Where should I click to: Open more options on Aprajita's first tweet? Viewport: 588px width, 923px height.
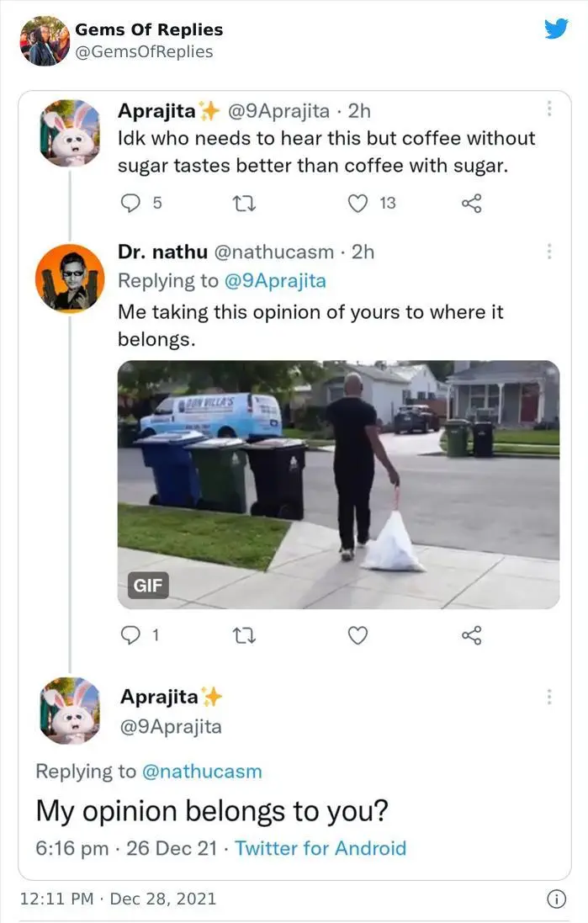pyautogui.click(x=549, y=109)
